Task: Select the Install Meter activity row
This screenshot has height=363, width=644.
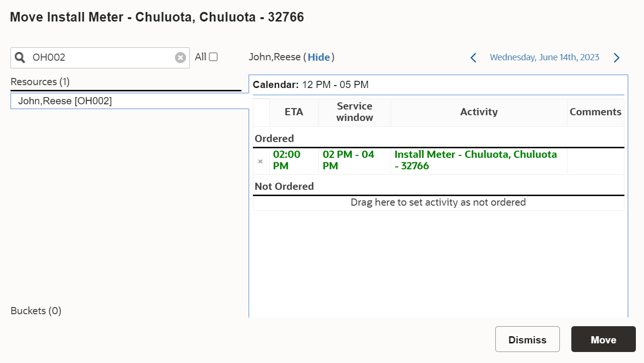Action: click(x=438, y=161)
